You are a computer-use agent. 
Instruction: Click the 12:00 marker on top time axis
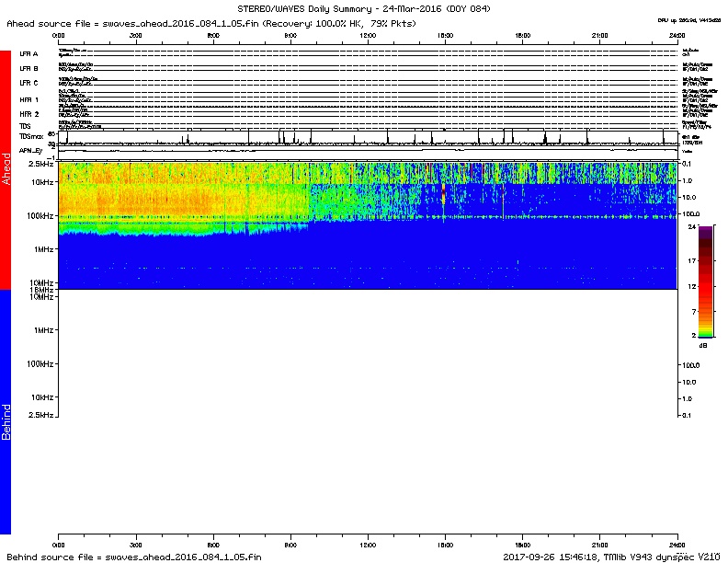[x=368, y=34]
